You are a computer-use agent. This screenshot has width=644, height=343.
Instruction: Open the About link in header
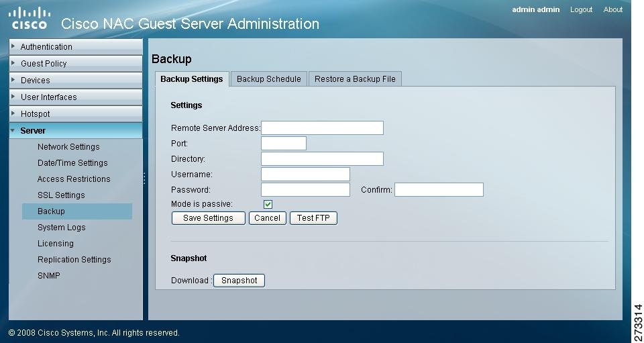(613, 10)
